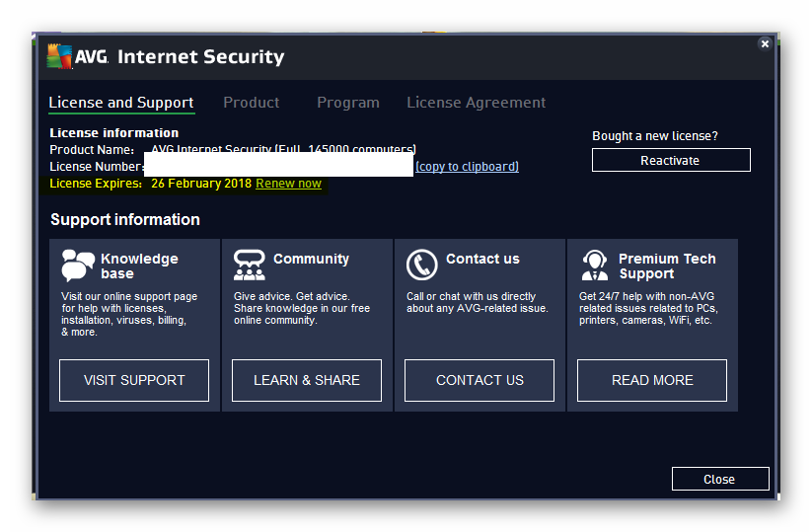Click the License information heading

pos(113,132)
